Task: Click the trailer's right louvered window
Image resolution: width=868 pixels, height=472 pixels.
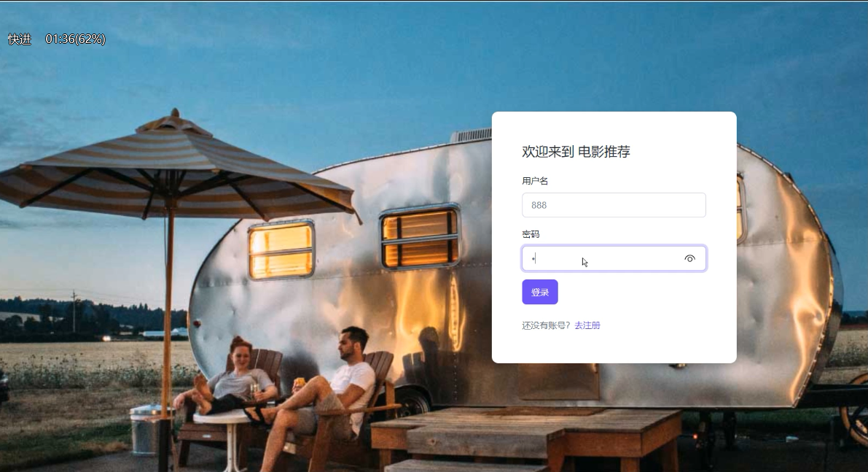Action: [x=421, y=236]
